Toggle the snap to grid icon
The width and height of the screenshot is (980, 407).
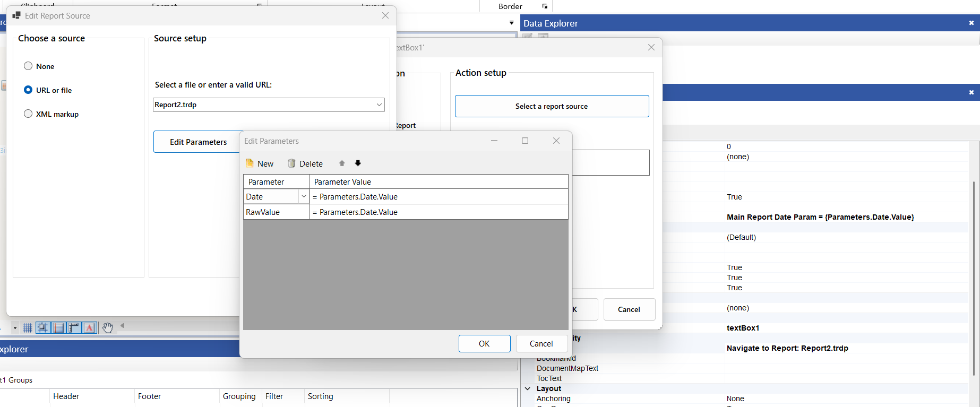pyautogui.click(x=42, y=328)
